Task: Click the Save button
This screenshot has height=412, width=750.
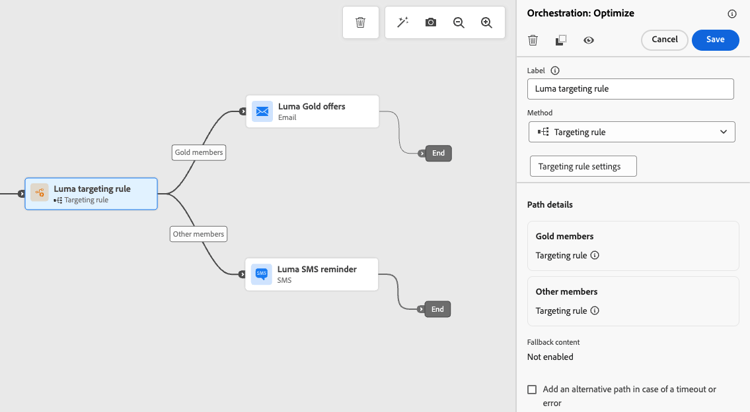Action: pyautogui.click(x=715, y=40)
